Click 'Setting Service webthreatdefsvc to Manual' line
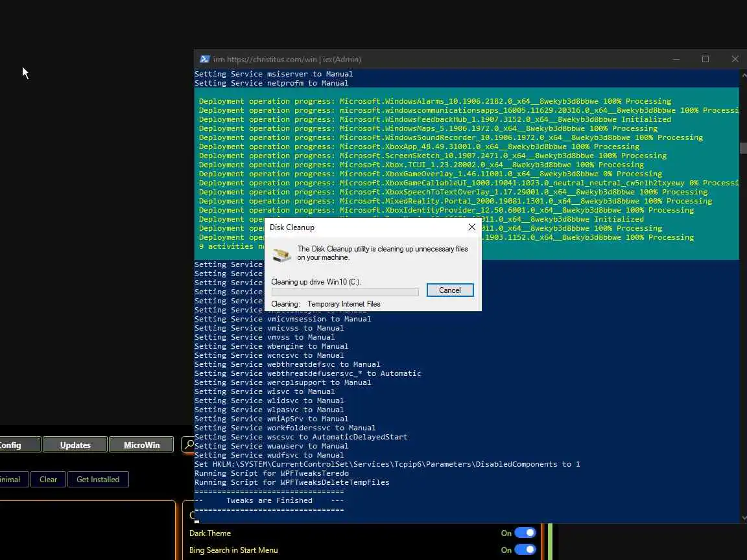Viewport: 747px width, 560px height. pyautogui.click(x=287, y=364)
